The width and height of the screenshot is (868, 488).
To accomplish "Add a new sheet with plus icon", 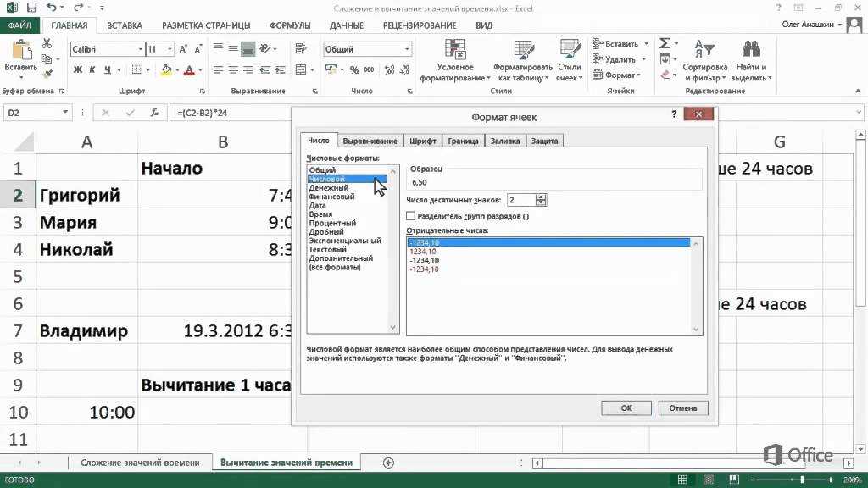I will coord(388,463).
